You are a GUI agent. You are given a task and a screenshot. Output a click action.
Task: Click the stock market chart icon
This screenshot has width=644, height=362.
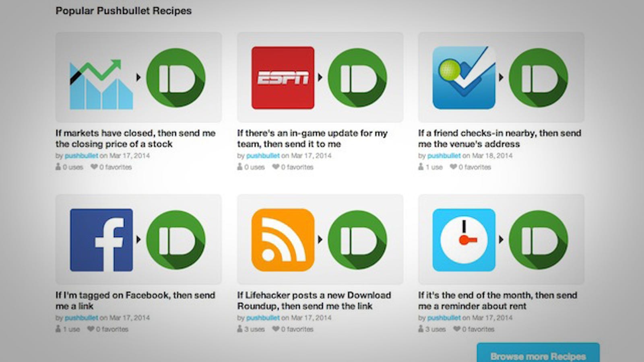tap(101, 84)
